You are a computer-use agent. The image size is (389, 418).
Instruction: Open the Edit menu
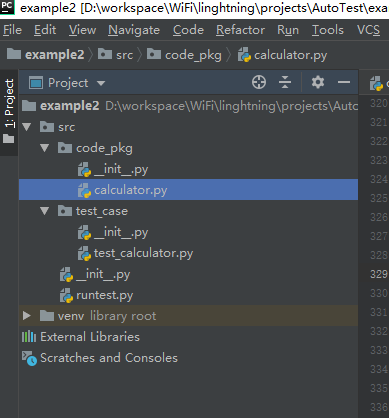45,30
